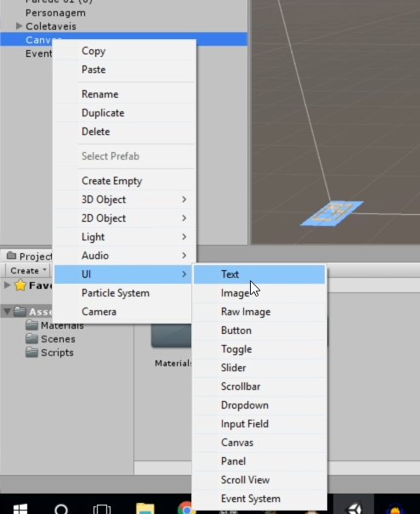This screenshot has height=514, width=420.
Task: Expand the Favorites tree arrow
Action: [7, 285]
